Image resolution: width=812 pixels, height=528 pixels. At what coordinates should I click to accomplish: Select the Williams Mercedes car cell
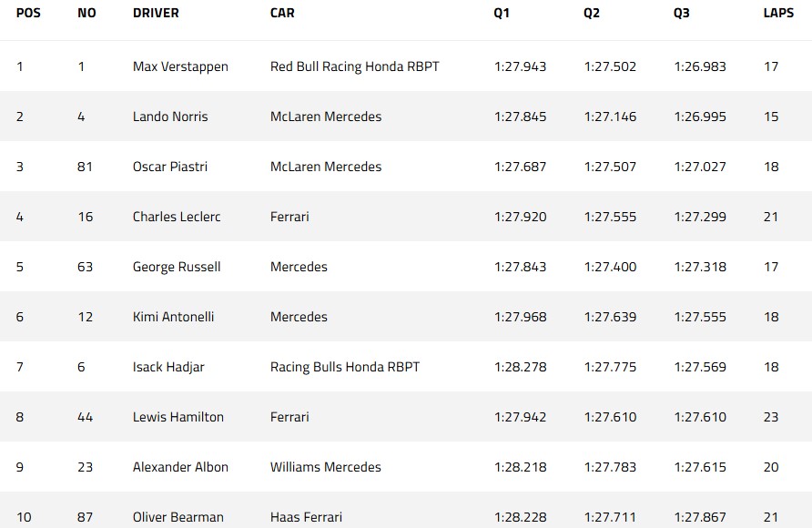326,467
